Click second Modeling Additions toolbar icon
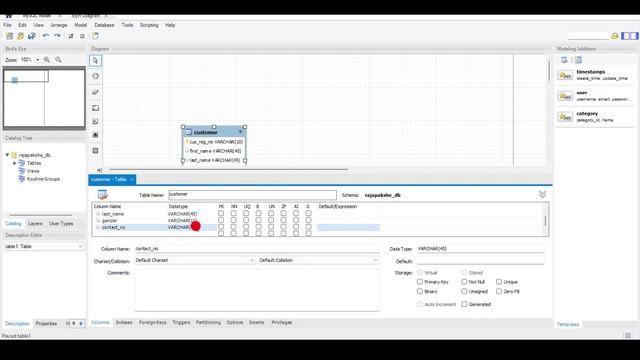This screenshot has width=640, height=360. pyautogui.click(x=578, y=60)
